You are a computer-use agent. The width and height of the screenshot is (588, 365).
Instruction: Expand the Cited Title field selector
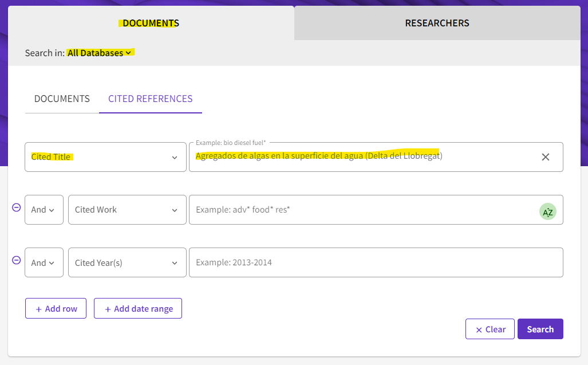pyautogui.click(x=105, y=157)
